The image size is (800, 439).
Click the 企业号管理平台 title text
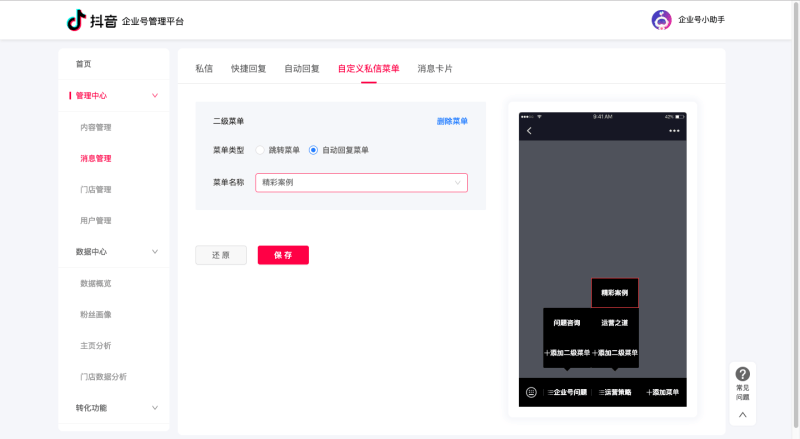click(153, 21)
